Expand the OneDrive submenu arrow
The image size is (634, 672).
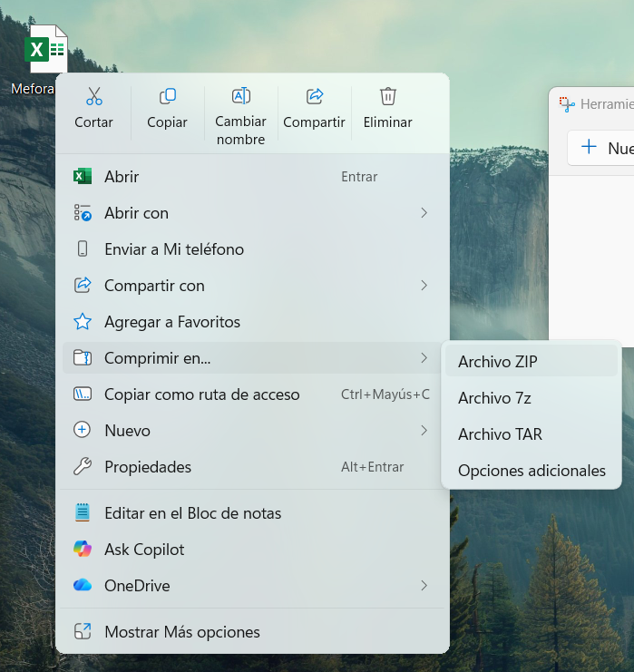(x=424, y=586)
